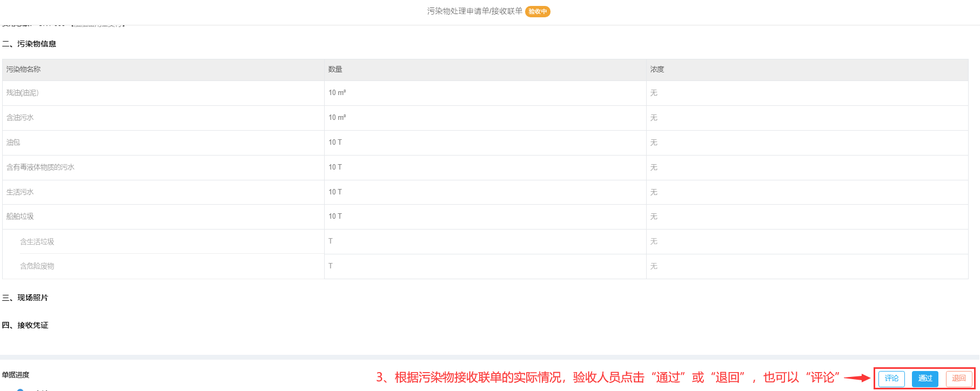Click the 无 concentration for 船舶垃圾
Viewport: 980px width, 391px height.
[654, 217]
